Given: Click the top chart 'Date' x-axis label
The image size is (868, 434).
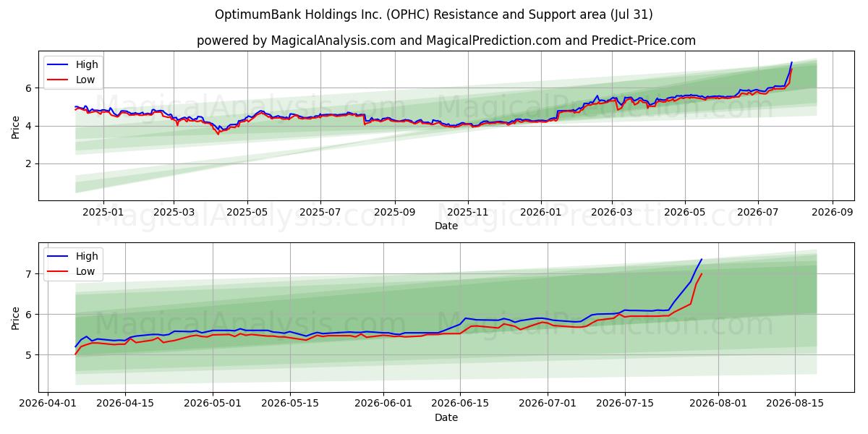Looking at the screenshot, I should 446,226.
